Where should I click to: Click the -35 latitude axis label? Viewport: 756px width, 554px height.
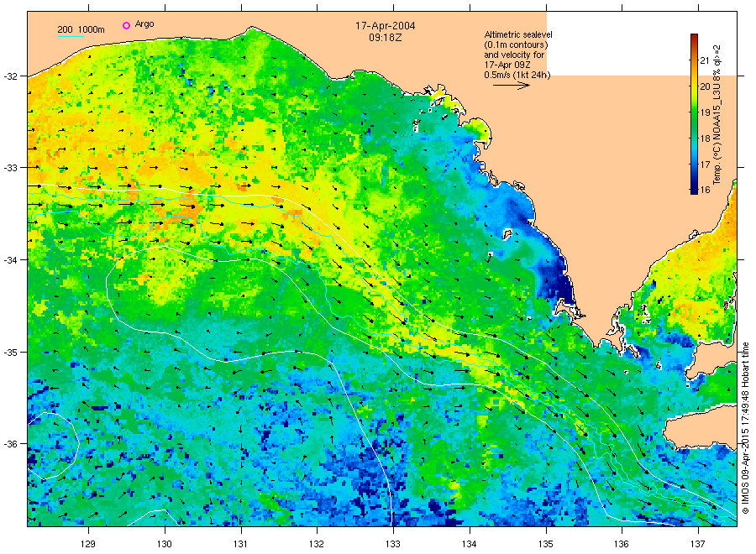[x=10, y=353]
